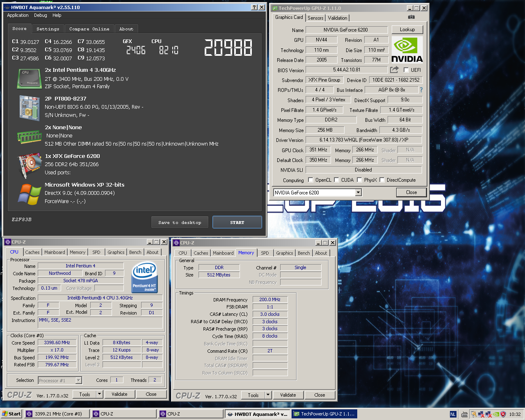The image size is (525, 420).
Task: Click the DRAM Frequency value 200.0 MHz
Action: click(270, 299)
